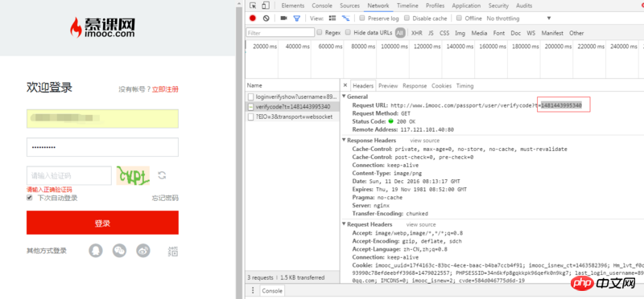View source of Request Headers
Viewport: 644px width, 299px height.
click(421, 224)
